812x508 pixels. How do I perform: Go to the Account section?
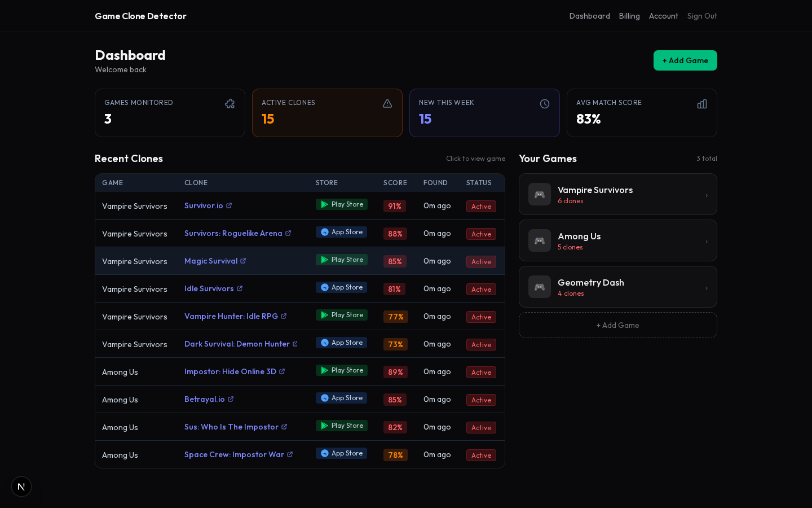[663, 16]
